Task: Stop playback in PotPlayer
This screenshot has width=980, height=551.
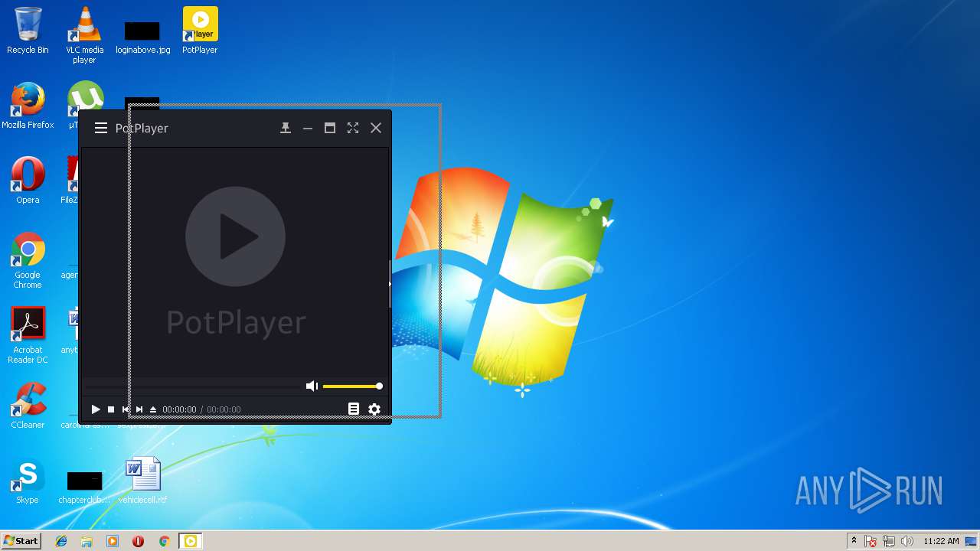Action: click(111, 409)
